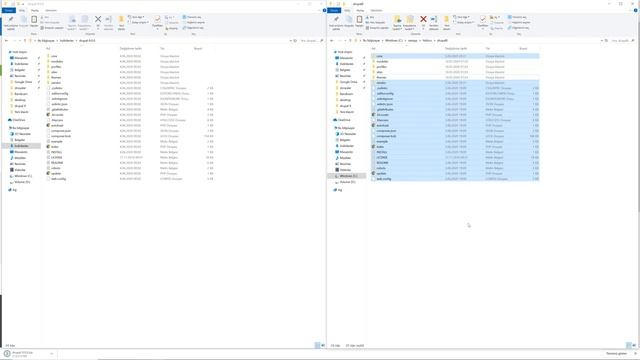The width and height of the screenshot is (640, 360).
Task: Expand address bar history dropdown in drupal8 window
Action: point(602,41)
